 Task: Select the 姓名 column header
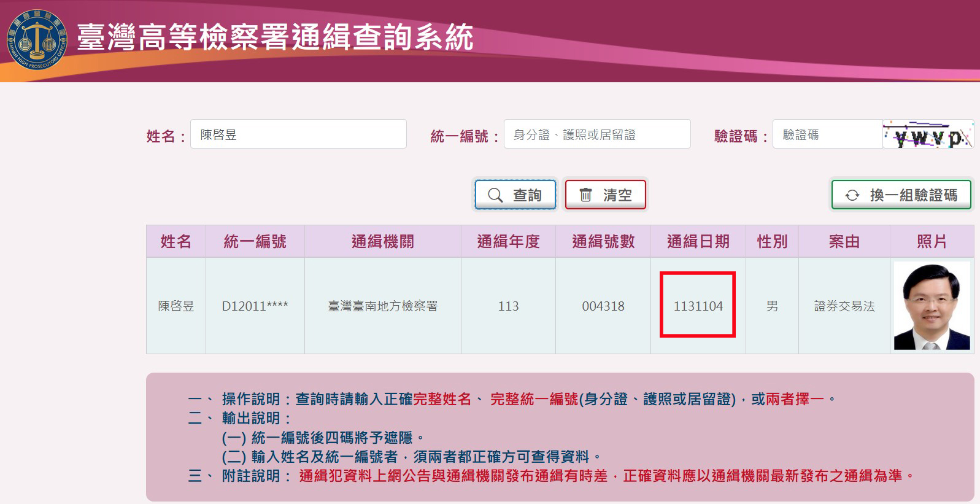[x=176, y=242]
